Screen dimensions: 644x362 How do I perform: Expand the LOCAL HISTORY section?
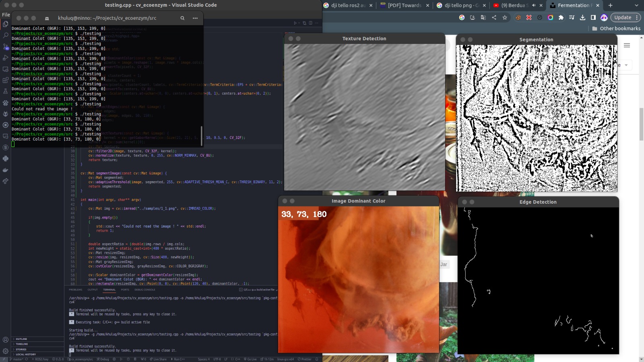[25, 354]
